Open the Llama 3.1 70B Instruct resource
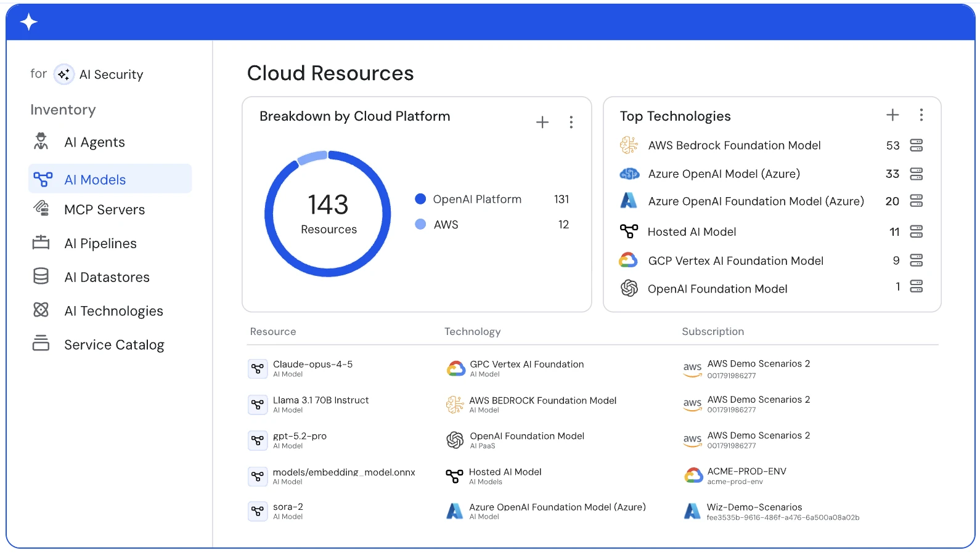Screen dimensions: 980x553 pos(321,400)
